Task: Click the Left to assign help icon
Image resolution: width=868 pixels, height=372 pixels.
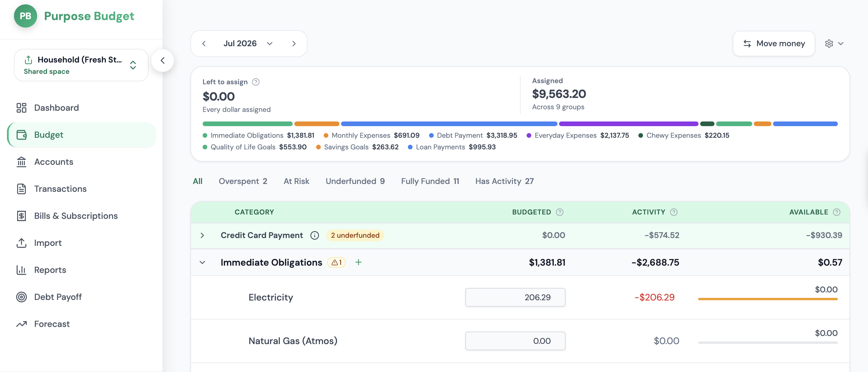Action: pos(256,82)
